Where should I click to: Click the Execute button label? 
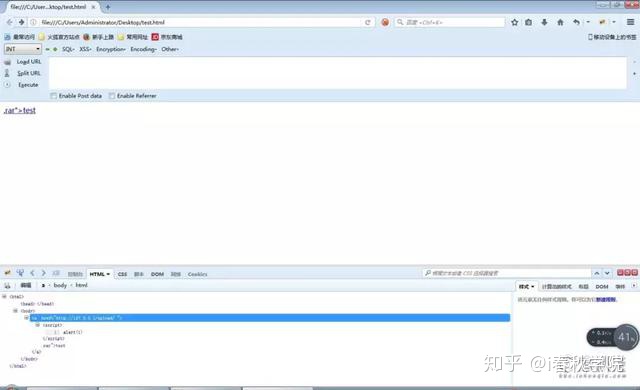(28, 85)
